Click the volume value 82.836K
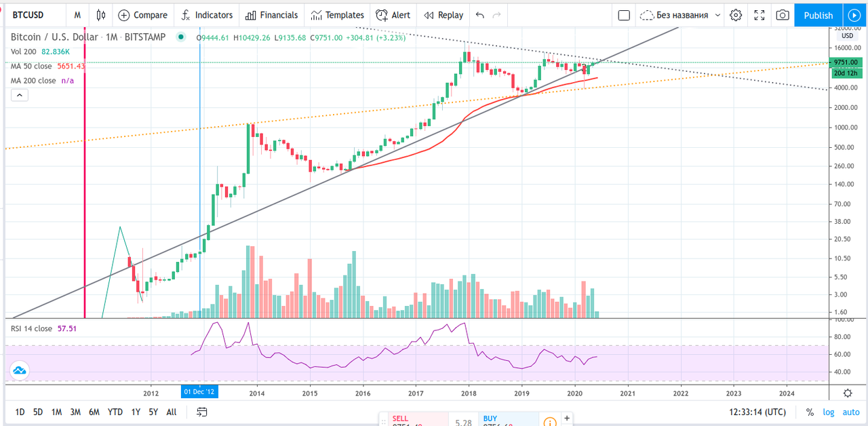This screenshot has height=426, width=868. pyautogui.click(x=56, y=52)
